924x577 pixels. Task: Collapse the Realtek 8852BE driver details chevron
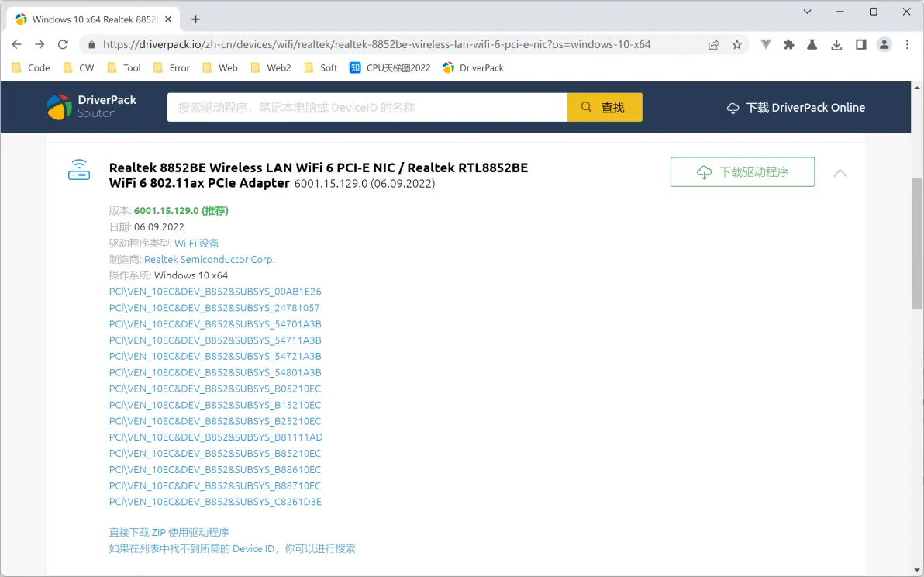coord(840,173)
